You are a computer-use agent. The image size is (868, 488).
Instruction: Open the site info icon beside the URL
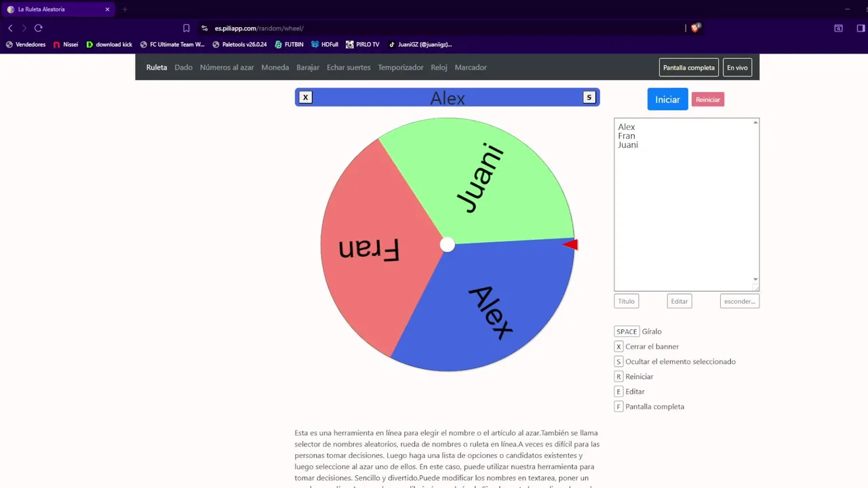(205, 28)
